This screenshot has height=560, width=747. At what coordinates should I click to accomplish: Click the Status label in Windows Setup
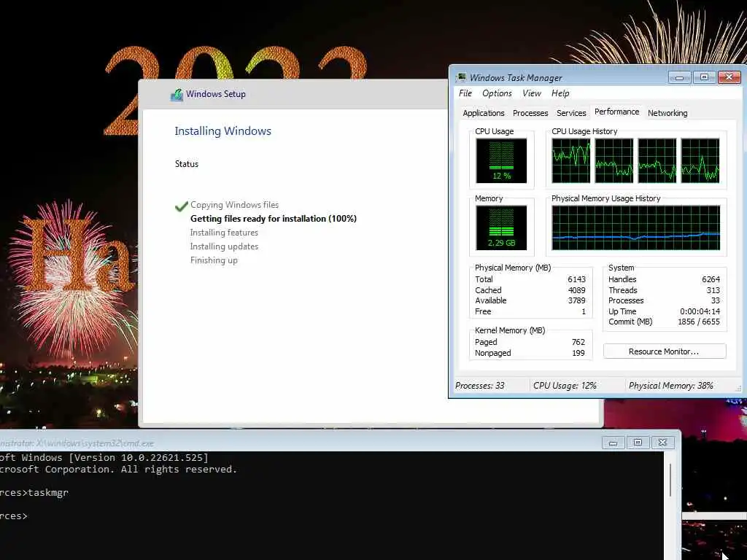(x=187, y=164)
